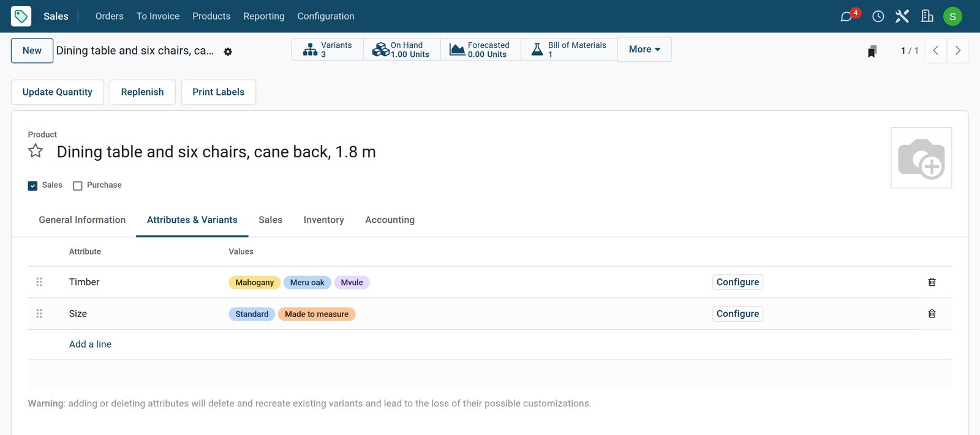Open the Configuration menu
The height and width of the screenshot is (435, 980).
point(326,17)
